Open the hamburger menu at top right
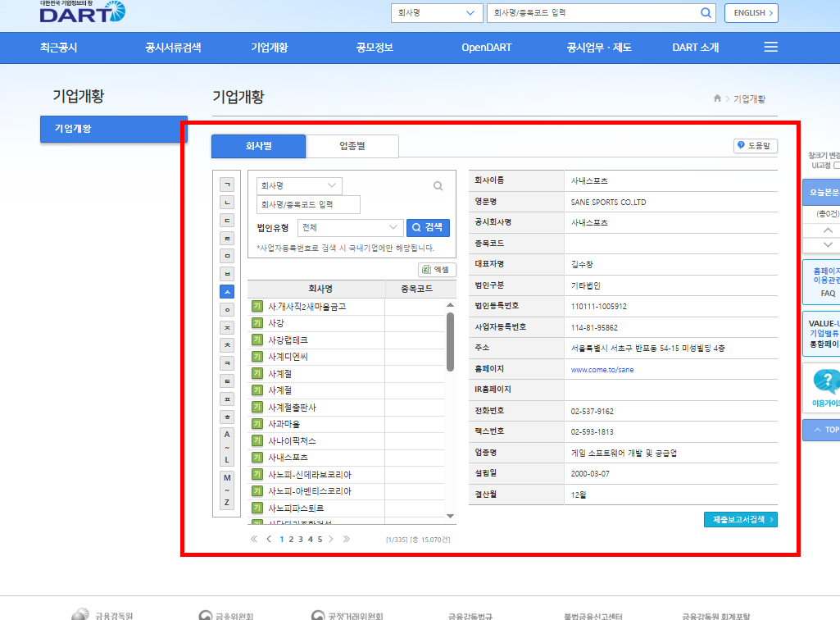Image resolution: width=840 pixels, height=620 pixels. 770,47
